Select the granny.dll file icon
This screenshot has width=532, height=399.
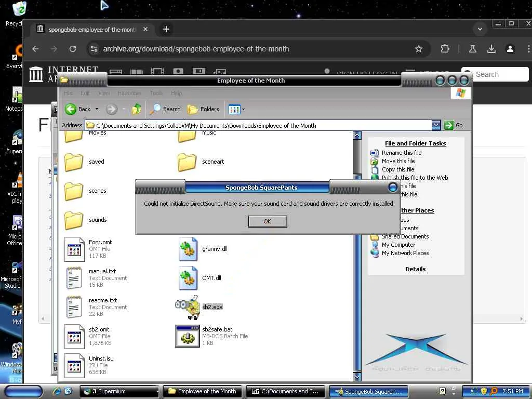(188, 249)
